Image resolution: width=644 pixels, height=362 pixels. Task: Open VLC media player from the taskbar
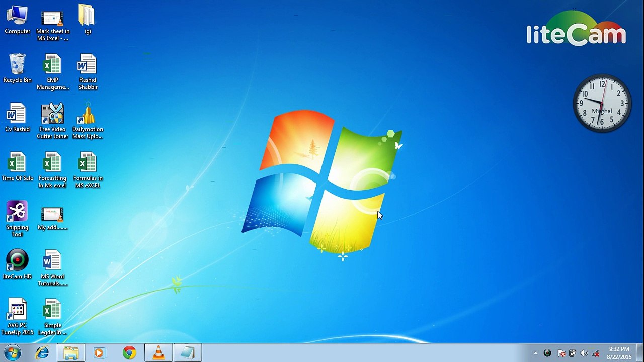[158, 353]
